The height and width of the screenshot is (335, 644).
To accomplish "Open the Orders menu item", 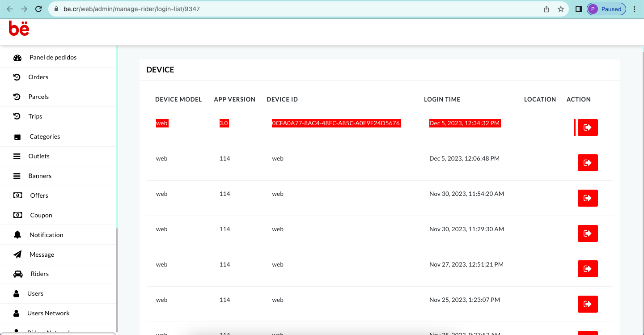I will [38, 77].
